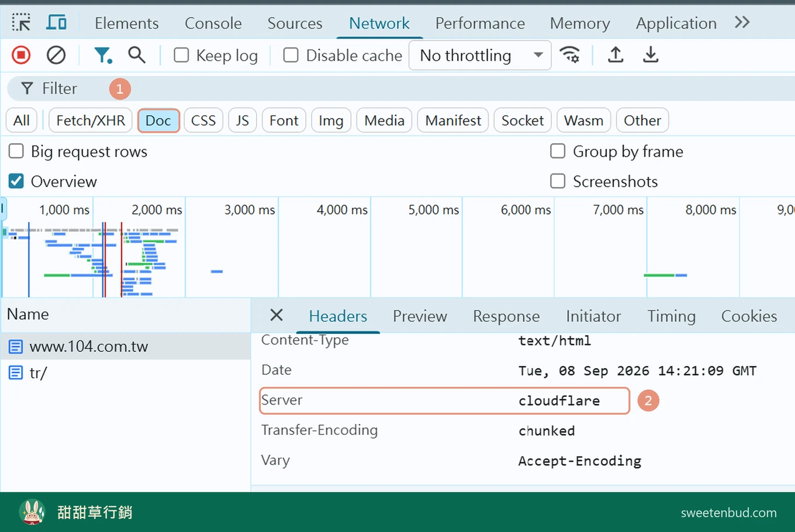Select the All filter type
795x532 pixels.
(22, 120)
